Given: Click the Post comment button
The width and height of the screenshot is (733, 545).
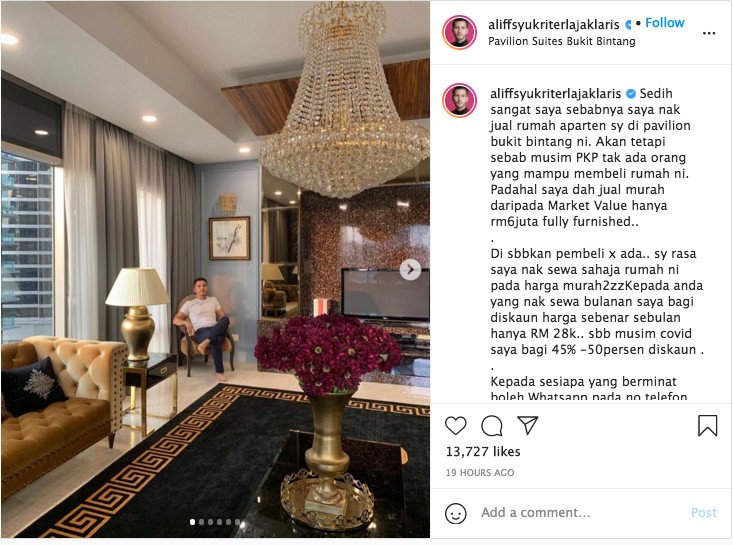Looking at the screenshot, I should pyautogui.click(x=704, y=513).
